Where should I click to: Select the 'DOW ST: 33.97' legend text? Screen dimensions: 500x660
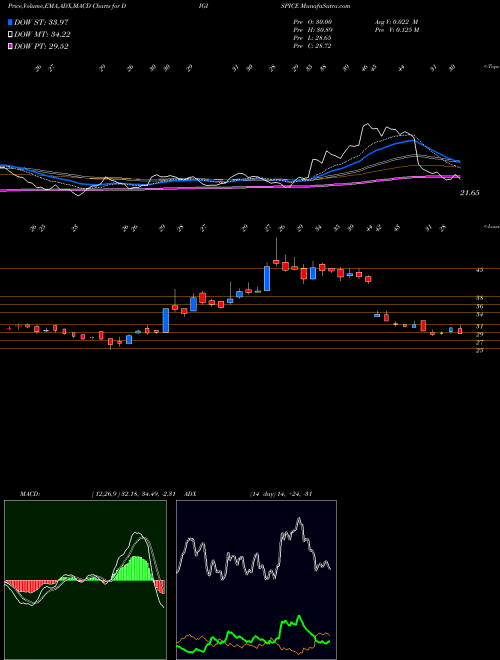(41, 22)
